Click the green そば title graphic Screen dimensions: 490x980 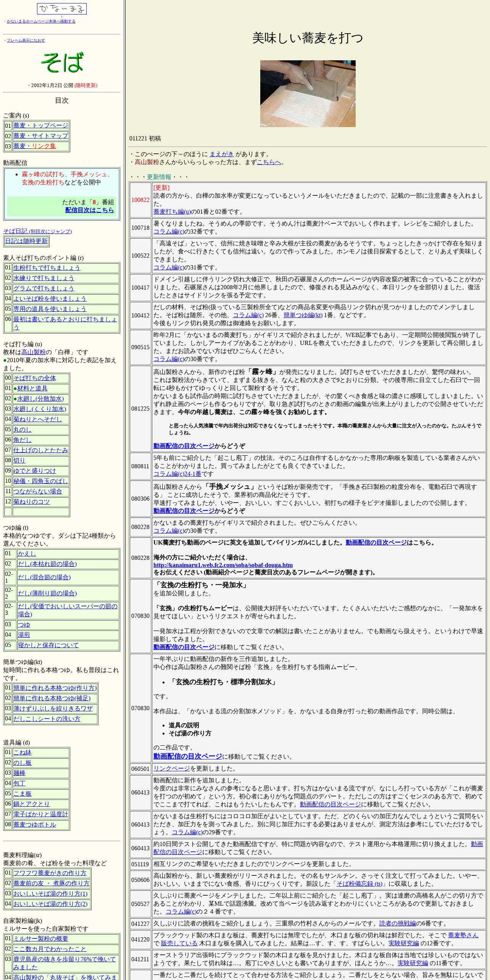click(62, 63)
